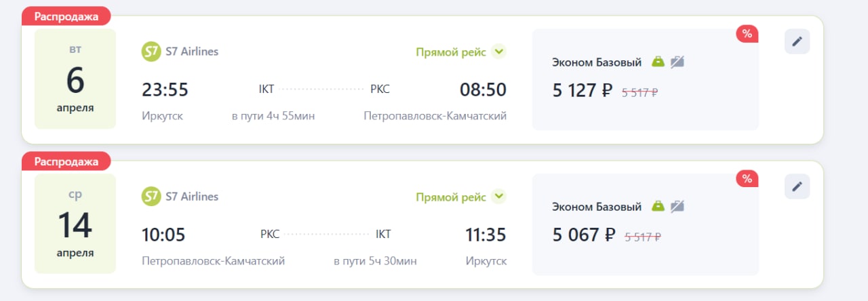Click green baggage icon on second Эконом Базовый fare
The width and height of the screenshot is (868, 301).
click(658, 206)
